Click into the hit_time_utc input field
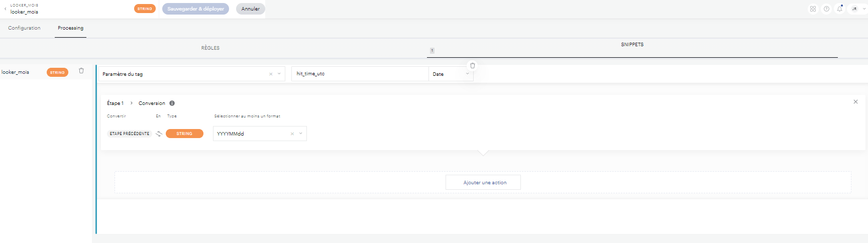Viewport: 868px width, 243px height. [x=359, y=74]
